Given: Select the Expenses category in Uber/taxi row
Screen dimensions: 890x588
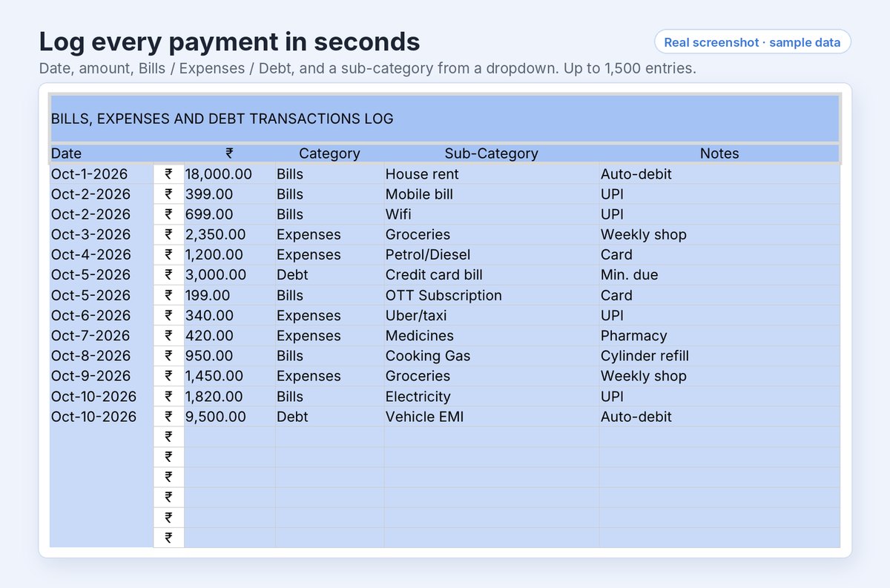Looking at the screenshot, I should tap(329, 316).
